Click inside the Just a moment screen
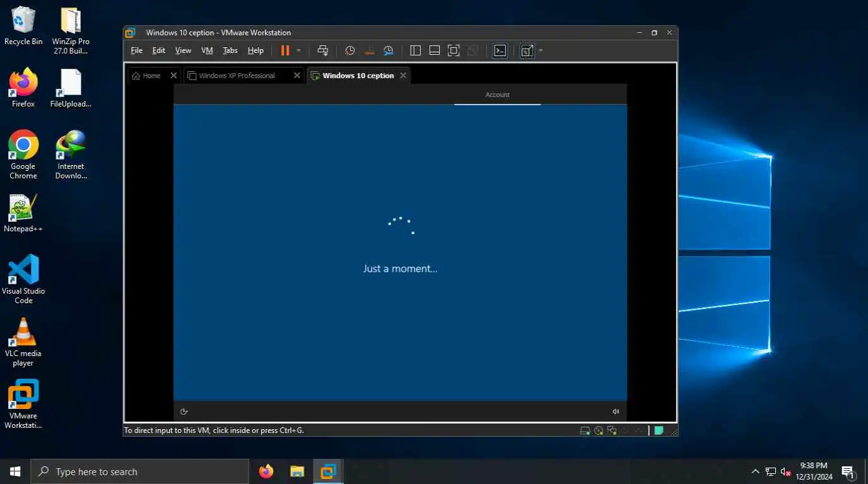Screen dimensions: 868x484 point(400,252)
